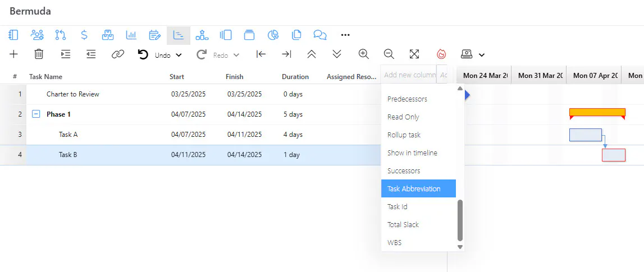This screenshot has width=644, height=272.
Task: Open the board columns icon
Action: click(226, 35)
